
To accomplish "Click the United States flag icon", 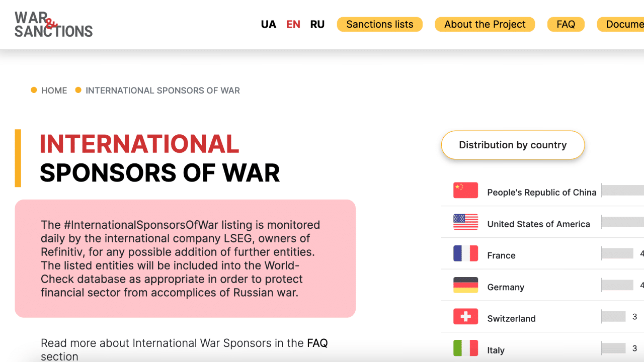I will 465,222.
